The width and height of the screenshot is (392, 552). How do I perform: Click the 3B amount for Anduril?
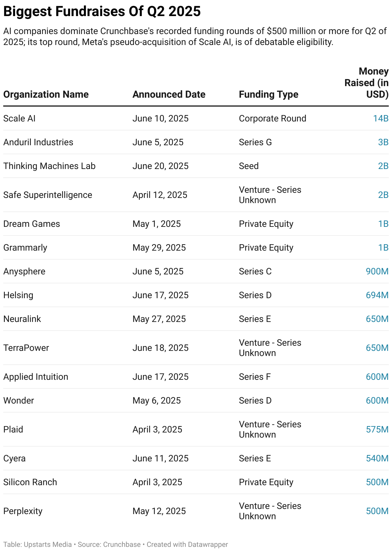(383, 142)
